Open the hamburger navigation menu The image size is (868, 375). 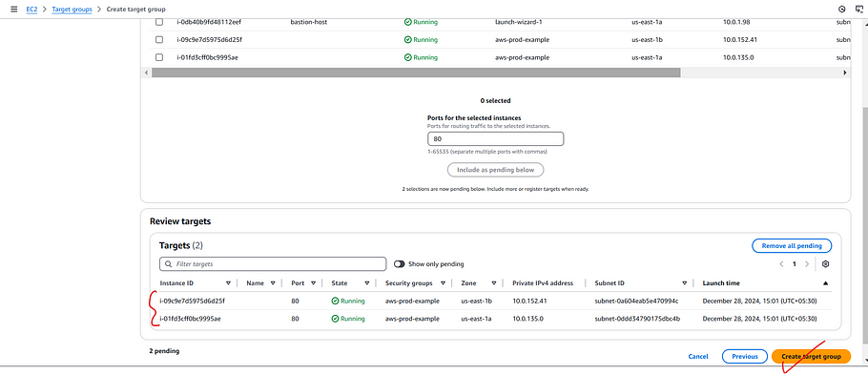tap(14, 10)
